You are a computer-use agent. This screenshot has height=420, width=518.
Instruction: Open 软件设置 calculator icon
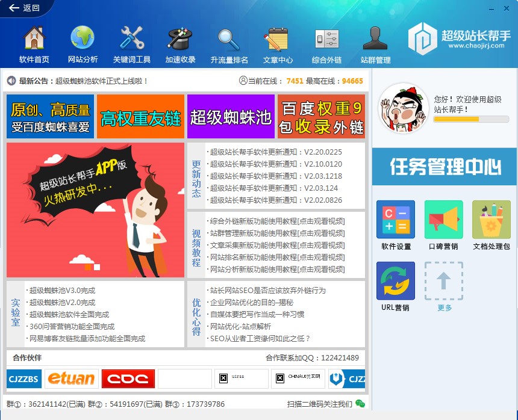click(x=396, y=220)
